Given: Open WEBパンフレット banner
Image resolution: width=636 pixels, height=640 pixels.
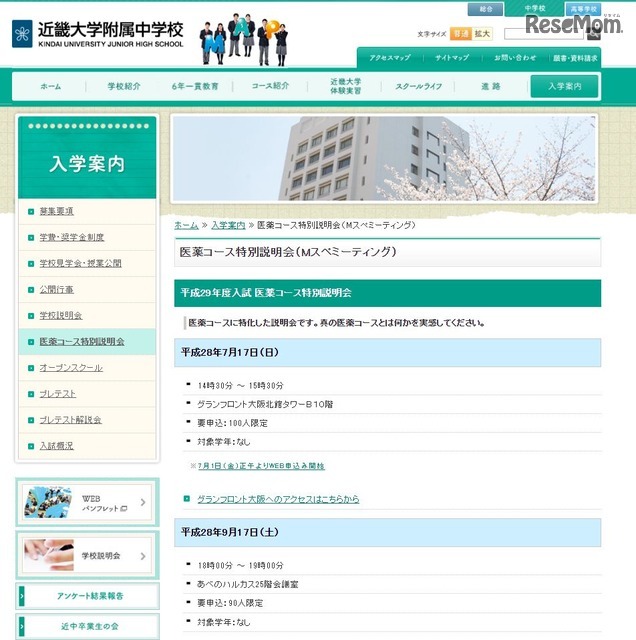Looking at the screenshot, I should [x=87, y=502].
